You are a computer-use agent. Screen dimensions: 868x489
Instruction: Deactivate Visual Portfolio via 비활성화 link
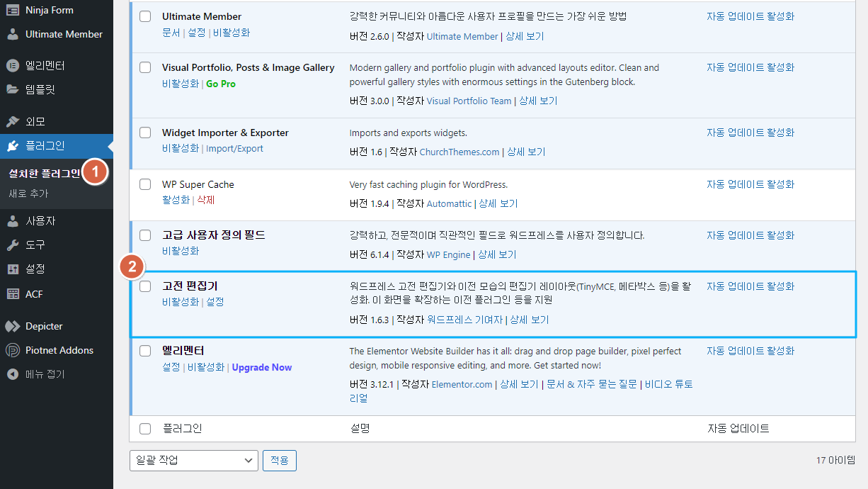[181, 84]
